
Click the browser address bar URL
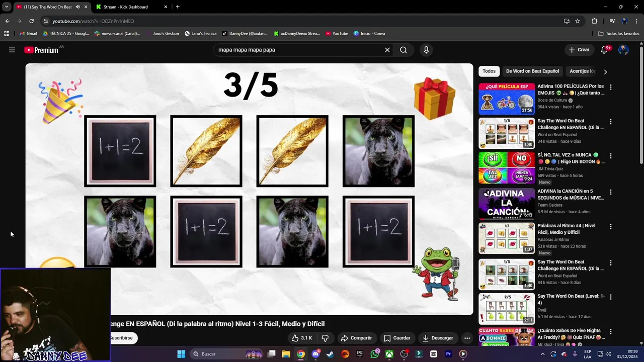tap(93, 21)
